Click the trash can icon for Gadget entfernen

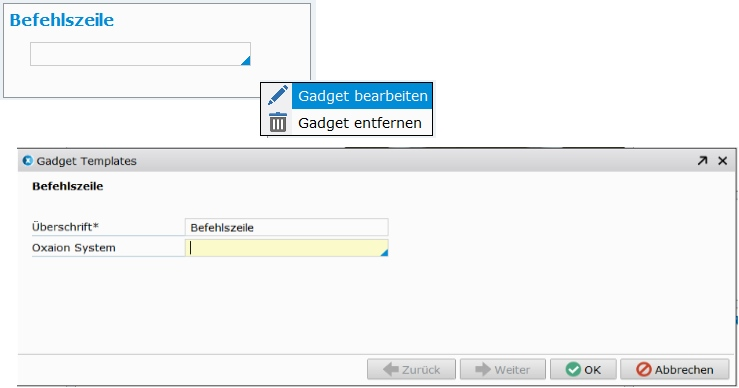[x=278, y=122]
